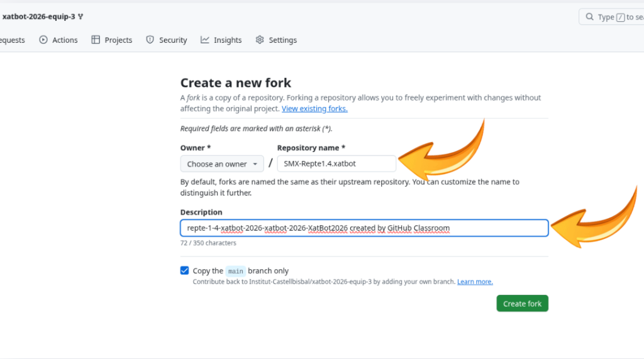The width and height of the screenshot is (644, 359).
Task: Click the Projects table icon
Action: 96,40
